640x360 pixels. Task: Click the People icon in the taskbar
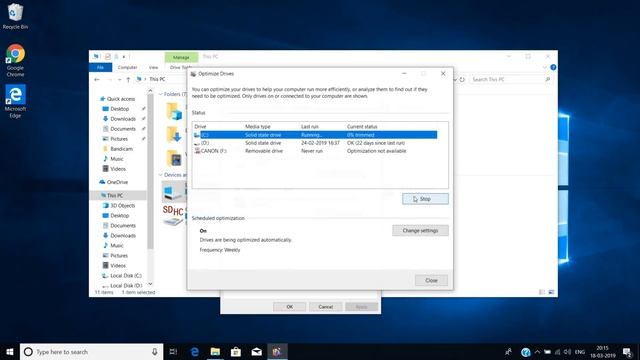pos(508,351)
